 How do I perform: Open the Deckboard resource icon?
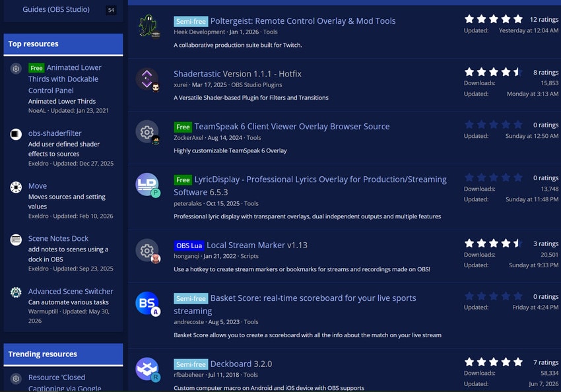click(147, 368)
